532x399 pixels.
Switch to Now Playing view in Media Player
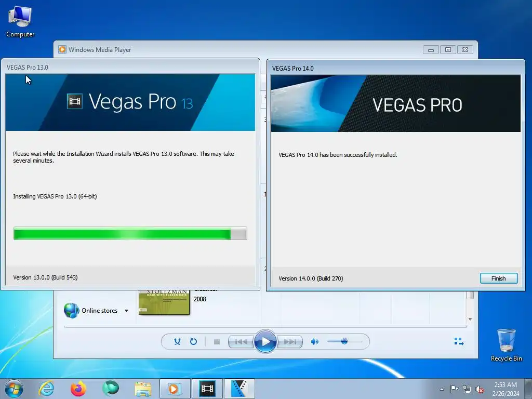[459, 341]
